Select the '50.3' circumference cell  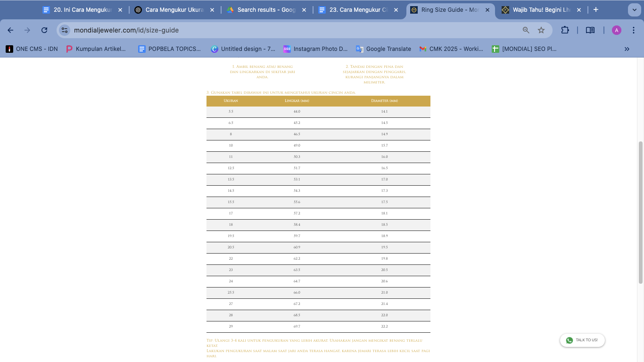[x=297, y=157]
